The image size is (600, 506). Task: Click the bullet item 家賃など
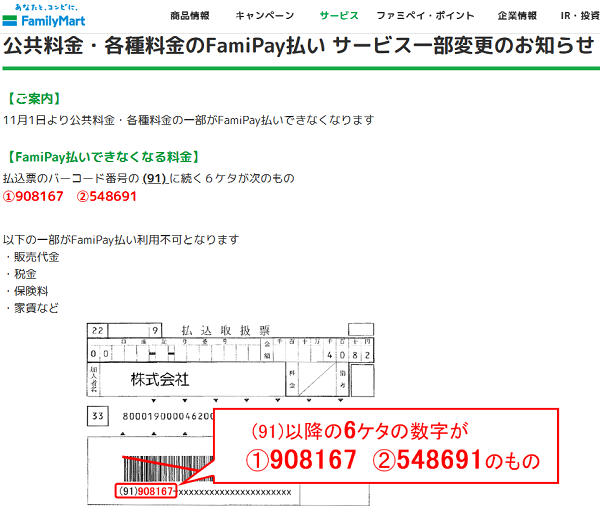tap(36, 308)
